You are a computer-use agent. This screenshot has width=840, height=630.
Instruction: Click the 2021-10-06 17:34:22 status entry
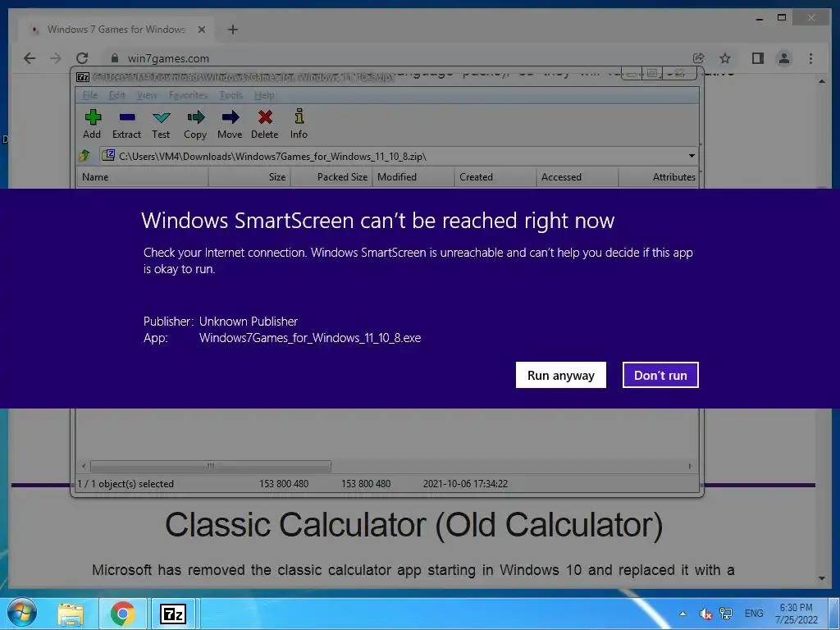tap(465, 484)
